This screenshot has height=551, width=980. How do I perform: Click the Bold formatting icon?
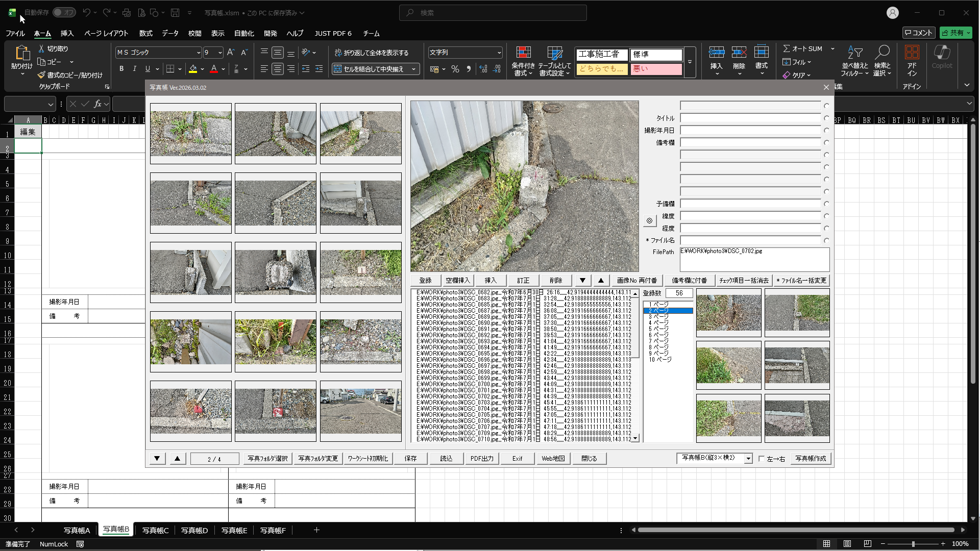tap(121, 69)
